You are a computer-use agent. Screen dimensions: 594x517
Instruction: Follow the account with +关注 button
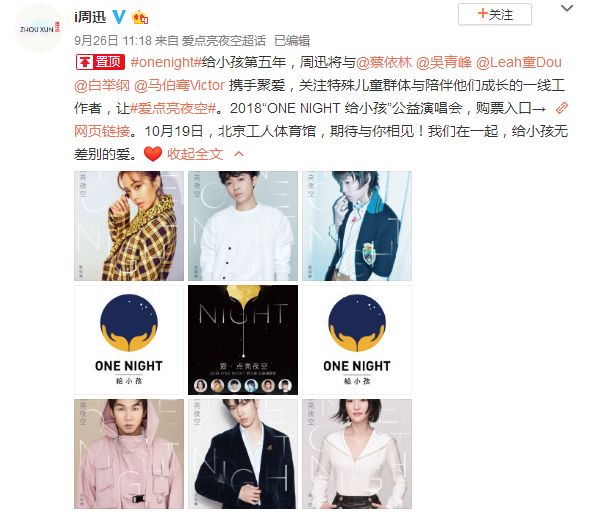[495, 14]
